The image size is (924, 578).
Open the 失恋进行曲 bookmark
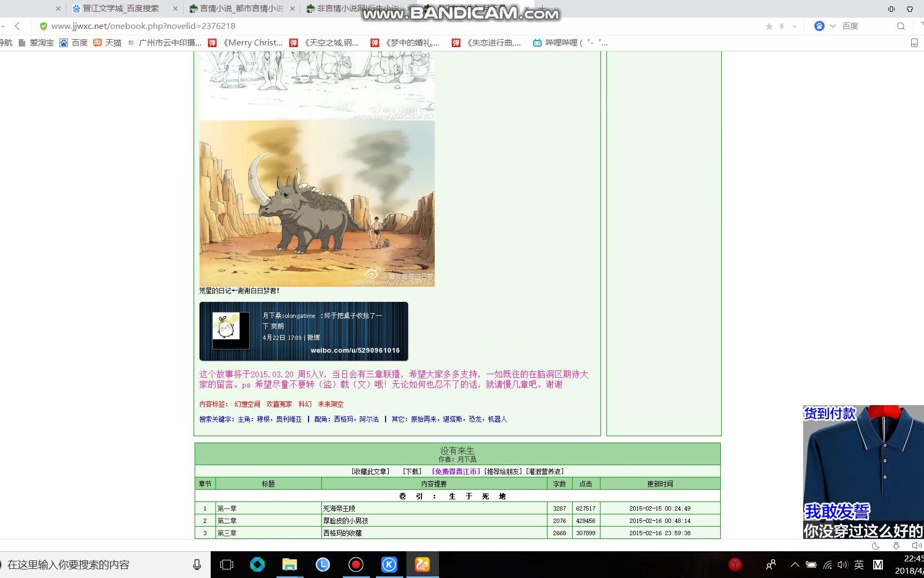click(x=487, y=43)
